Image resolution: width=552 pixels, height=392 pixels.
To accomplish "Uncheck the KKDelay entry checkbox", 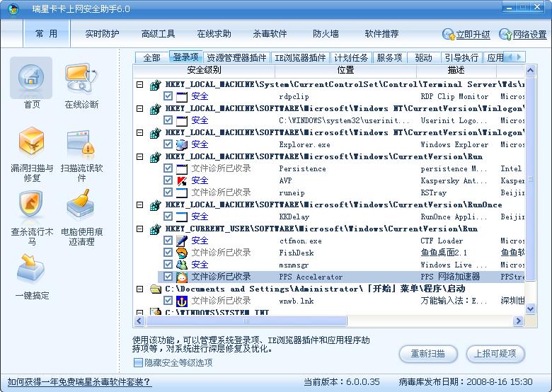I will pos(168,217).
